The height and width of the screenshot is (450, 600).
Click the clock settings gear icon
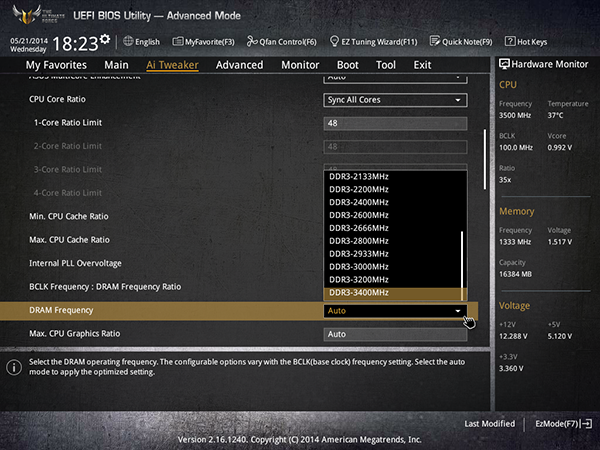pos(105,39)
